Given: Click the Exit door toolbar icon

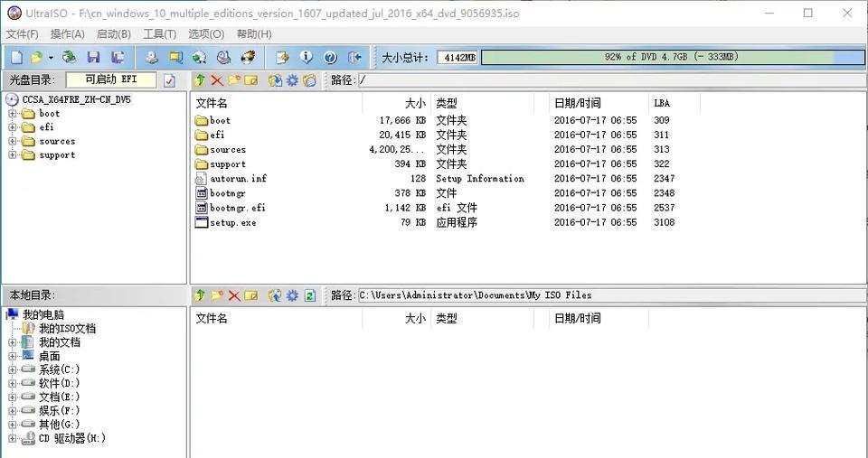Looking at the screenshot, I should pos(354,57).
